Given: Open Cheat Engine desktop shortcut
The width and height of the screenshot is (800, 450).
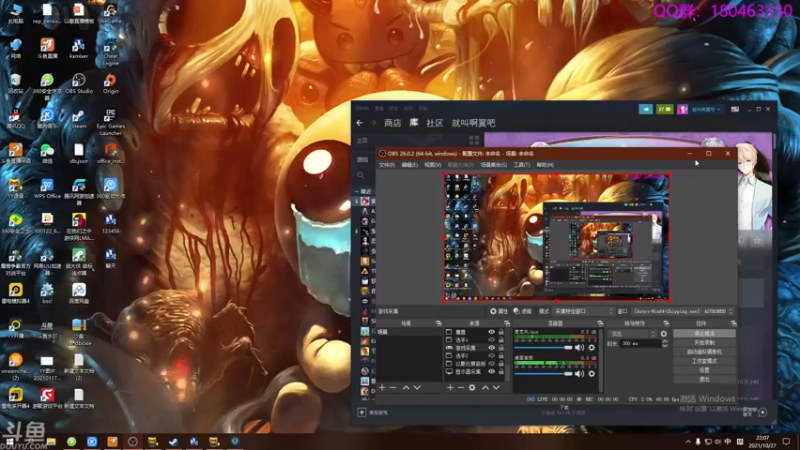Looking at the screenshot, I should pos(110,54).
